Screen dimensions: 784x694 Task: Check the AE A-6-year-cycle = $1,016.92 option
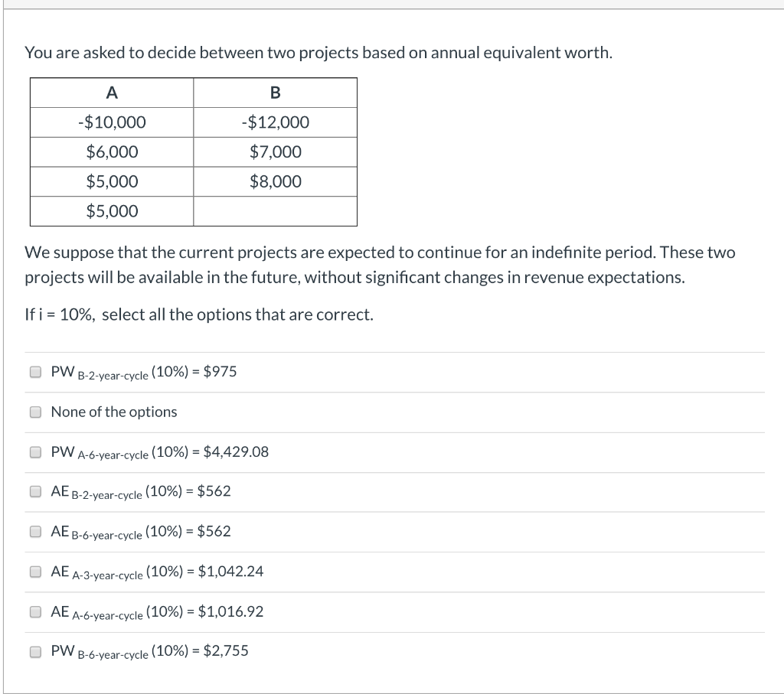pos(34,611)
